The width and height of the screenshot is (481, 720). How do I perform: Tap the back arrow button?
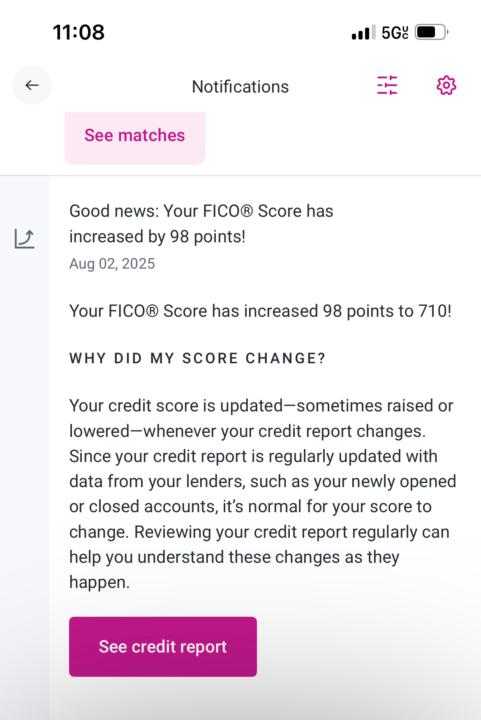(32, 85)
